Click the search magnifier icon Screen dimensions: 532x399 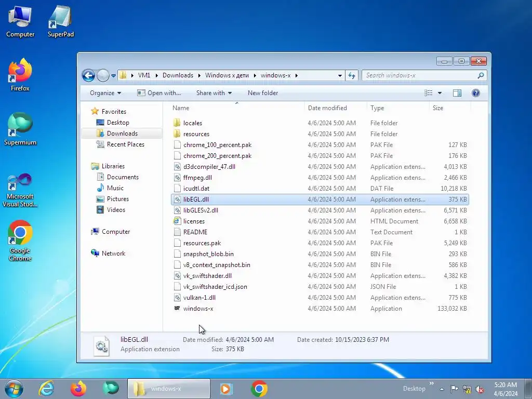pos(481,75)
